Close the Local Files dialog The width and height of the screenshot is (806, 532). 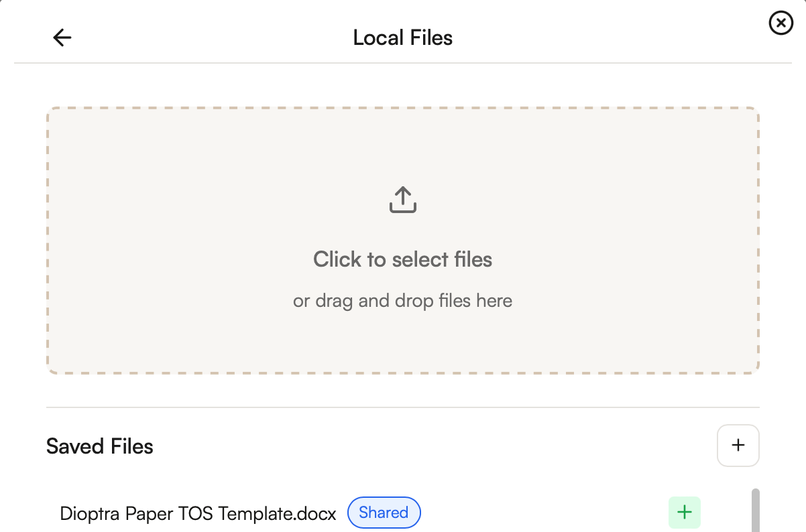click(781, 23)
